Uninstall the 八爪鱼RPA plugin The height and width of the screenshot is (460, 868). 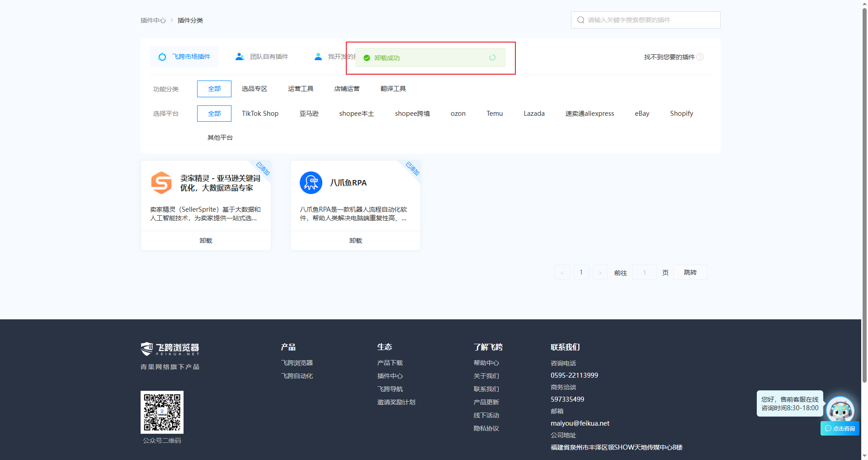(x=355, y=241)
